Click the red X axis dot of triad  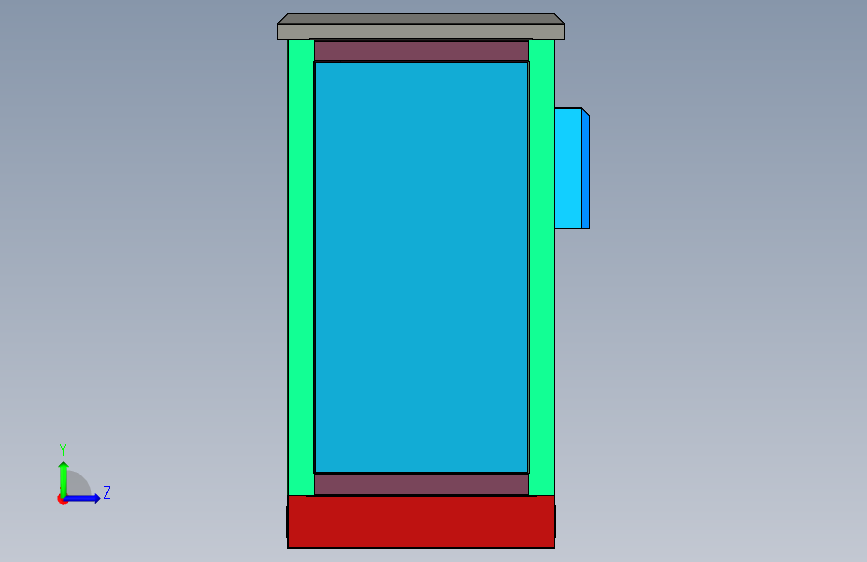tap(62, 499)
